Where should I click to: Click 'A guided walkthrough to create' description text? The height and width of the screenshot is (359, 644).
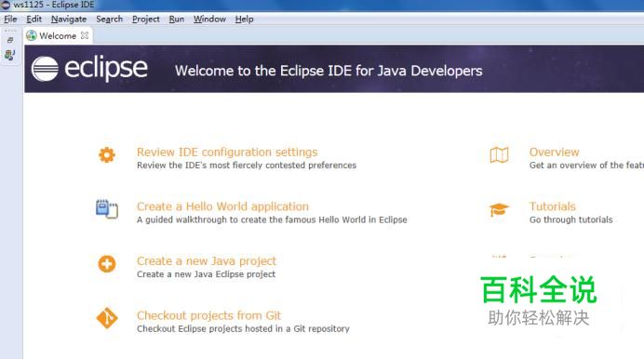(272, 219)
